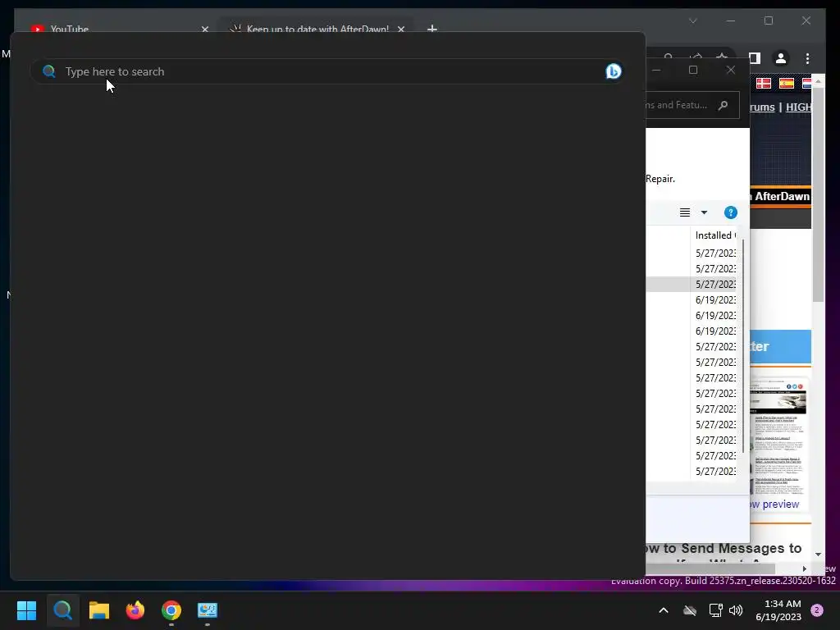840x630 pixels.
Task: Click the view options icon in Programs and Features
Action: [x=685, y=212]
